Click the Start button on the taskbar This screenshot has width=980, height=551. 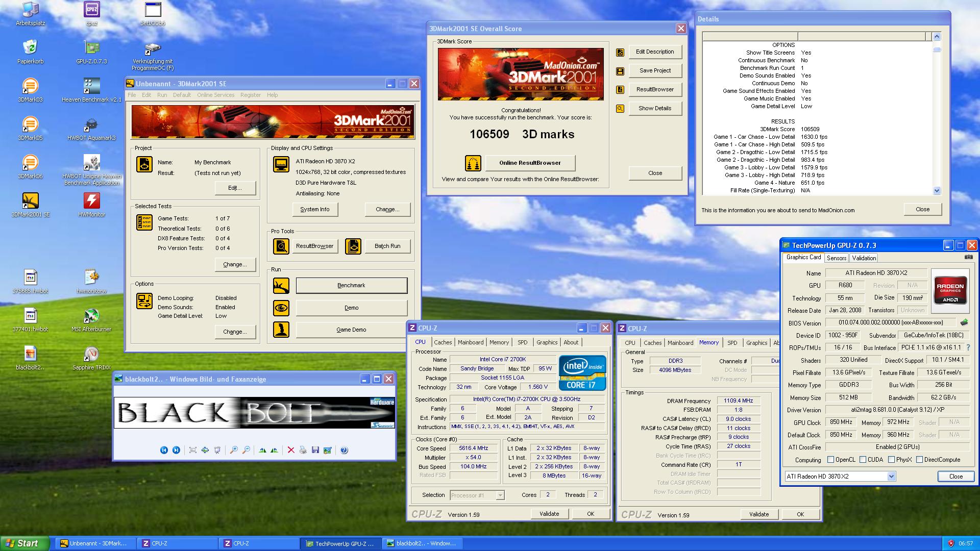click(25, 543)
